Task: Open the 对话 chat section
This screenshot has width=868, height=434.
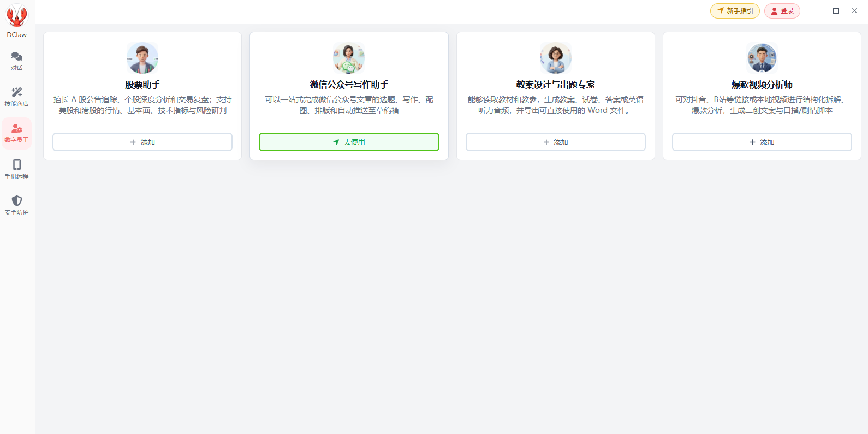Action: (x=17, y=61)
